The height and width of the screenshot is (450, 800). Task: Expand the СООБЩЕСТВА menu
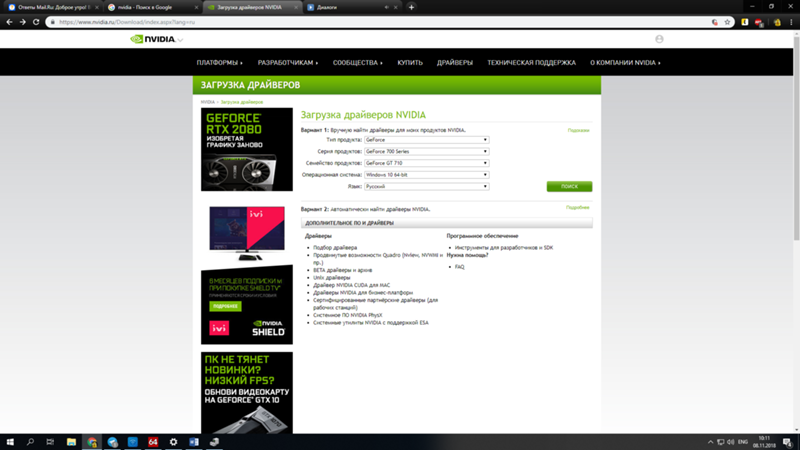358,63
